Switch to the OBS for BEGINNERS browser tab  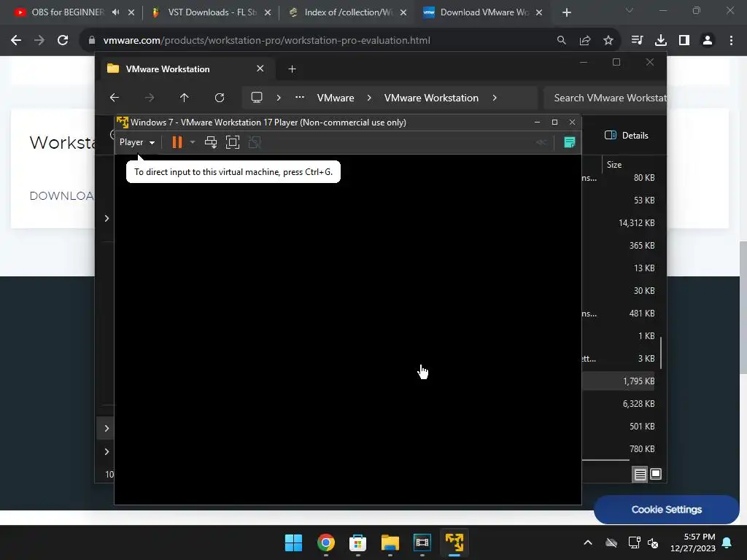(x=68, y=12)
